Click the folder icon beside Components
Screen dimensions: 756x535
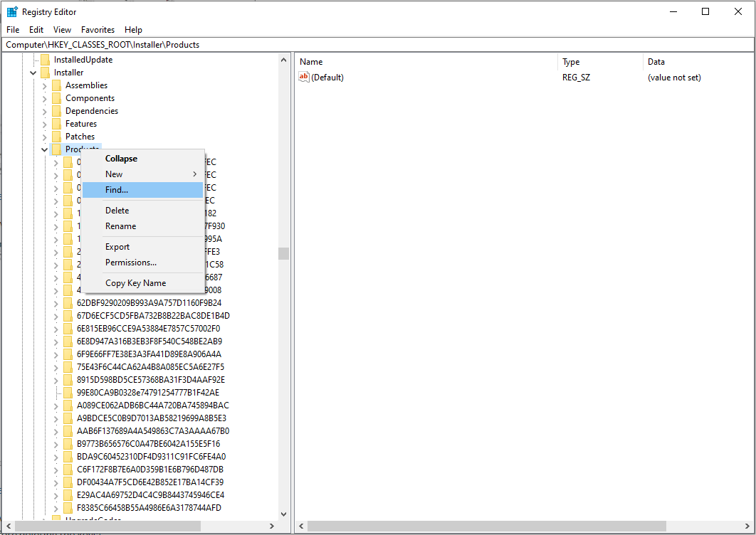click(57, 97)
